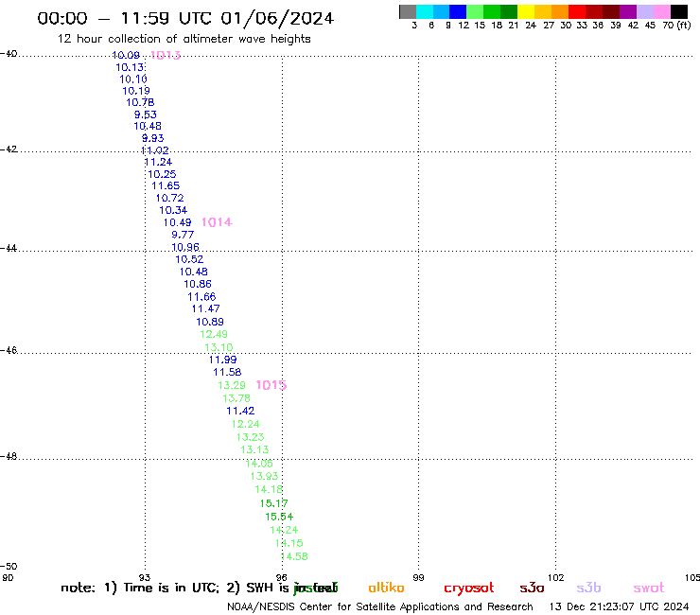This screenshot has width=700, height=615.
Task: Click the wave height value 13.93
Action: coord(264,476)
